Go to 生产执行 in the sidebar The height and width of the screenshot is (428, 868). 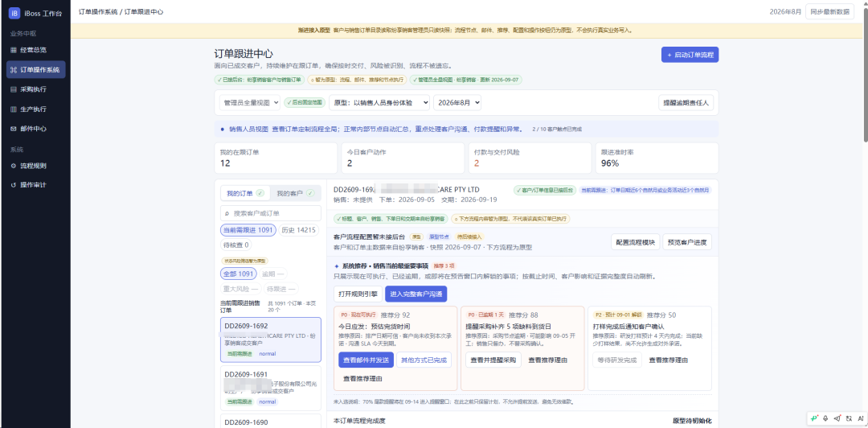coord(35,109)
